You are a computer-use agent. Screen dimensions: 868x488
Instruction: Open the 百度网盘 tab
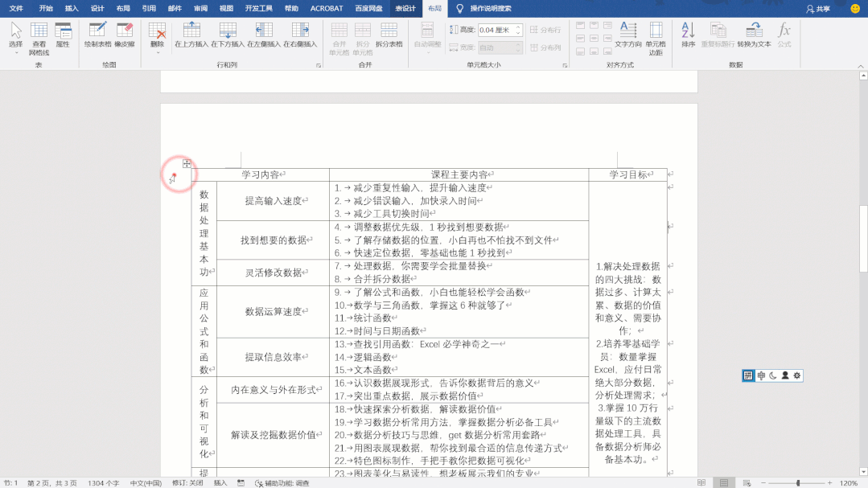click(368, 8)
